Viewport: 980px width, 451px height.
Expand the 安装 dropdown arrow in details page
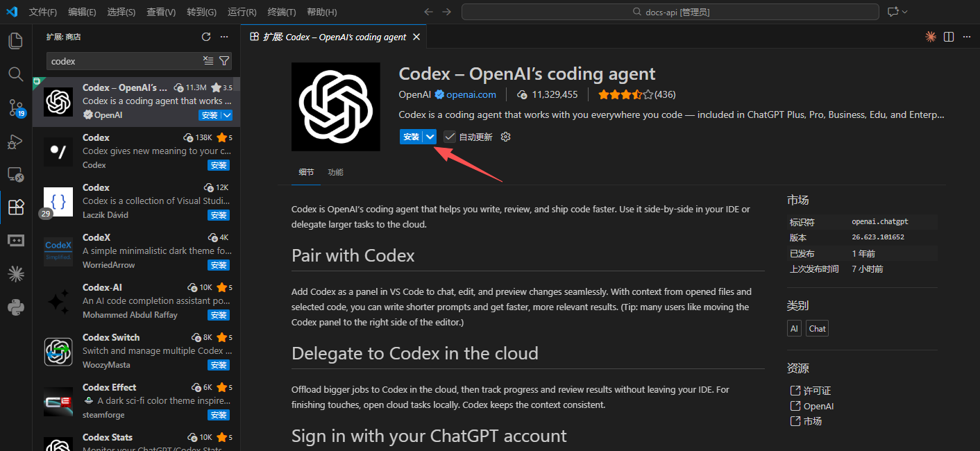tap(430, 137)
